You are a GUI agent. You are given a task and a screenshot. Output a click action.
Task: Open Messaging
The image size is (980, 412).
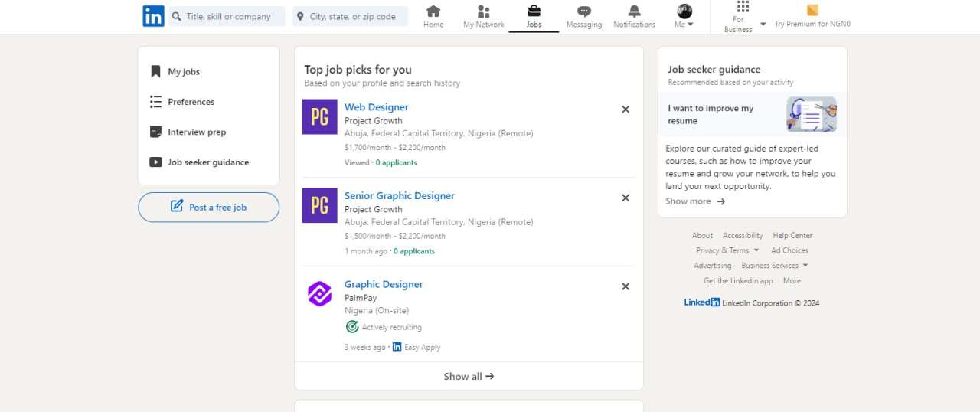(x=584, y=17)
